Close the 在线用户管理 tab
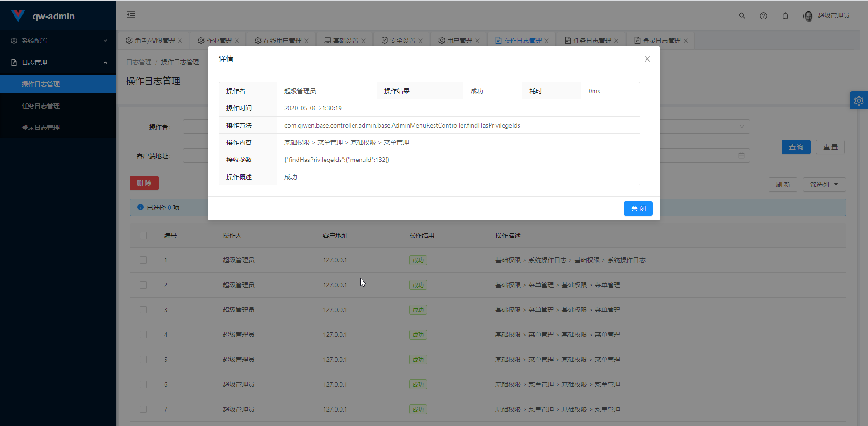Image resolution: width=868 pixels, height=426 pixels. [x=307, y=41]
